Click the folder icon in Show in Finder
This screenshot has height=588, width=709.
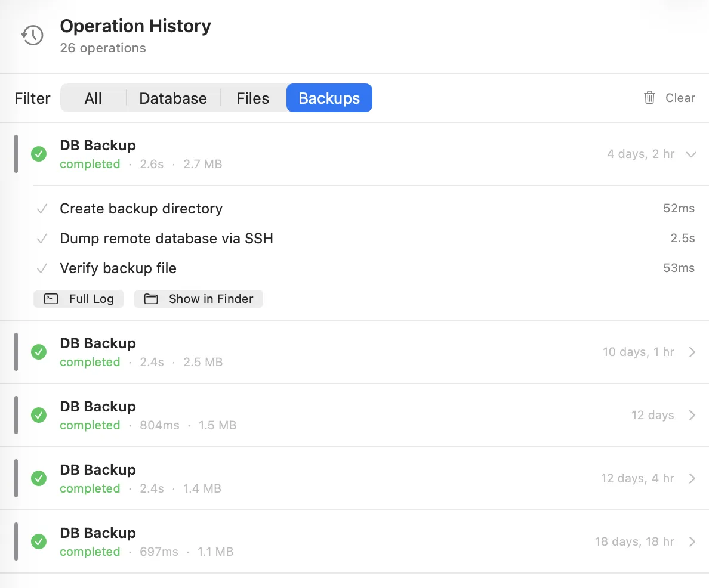[151, 299]
